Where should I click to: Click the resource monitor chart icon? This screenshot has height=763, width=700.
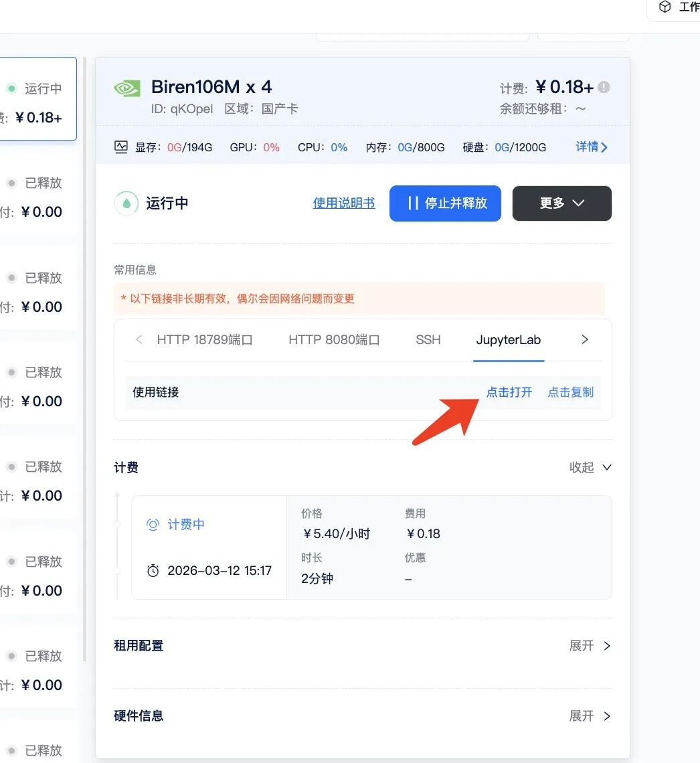coord(120,147)
